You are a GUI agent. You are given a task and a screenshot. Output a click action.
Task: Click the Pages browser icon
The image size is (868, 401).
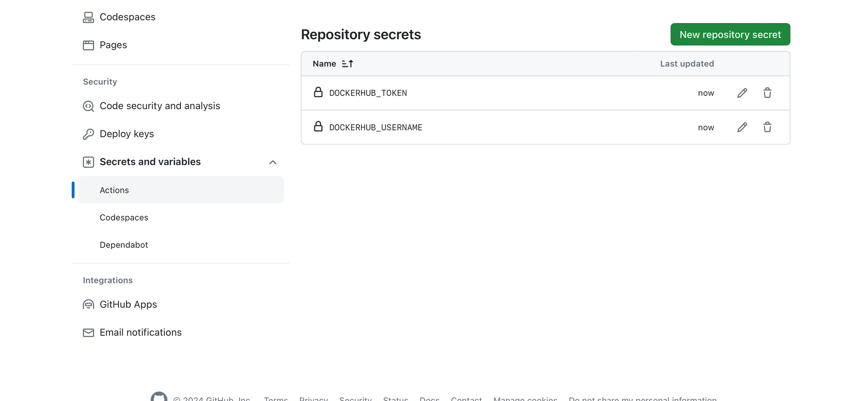(89, 45)
